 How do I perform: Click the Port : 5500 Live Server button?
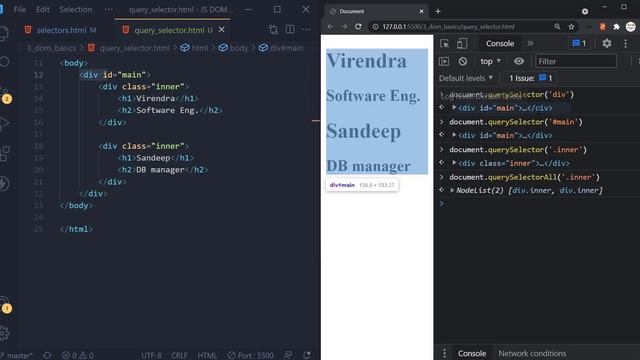[x=251, y=356]
